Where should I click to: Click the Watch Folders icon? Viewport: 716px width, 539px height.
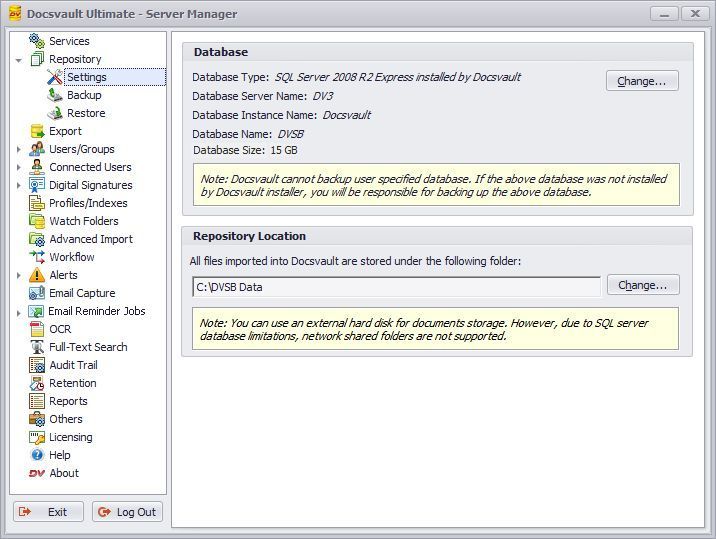(x=37, y=221)
